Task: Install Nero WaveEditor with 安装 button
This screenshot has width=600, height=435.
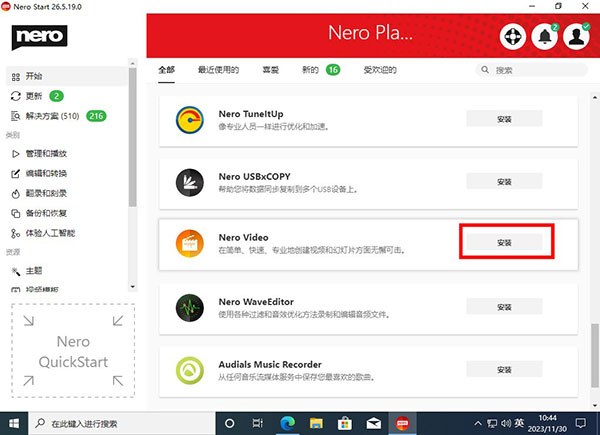Action: click(504, 307)
